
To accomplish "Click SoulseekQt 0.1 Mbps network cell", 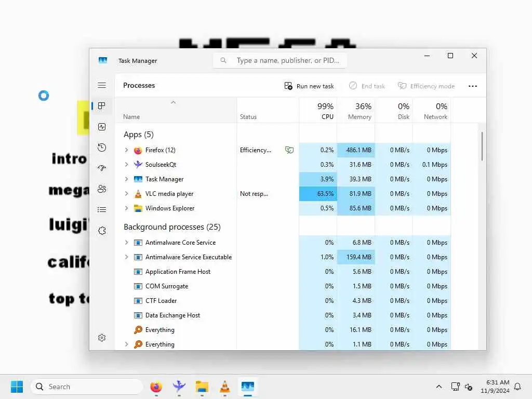I will [x=432, y=165].
